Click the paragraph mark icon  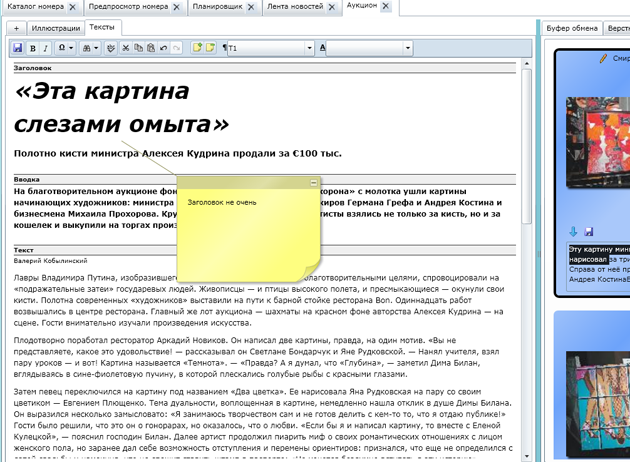coord(225,48)
